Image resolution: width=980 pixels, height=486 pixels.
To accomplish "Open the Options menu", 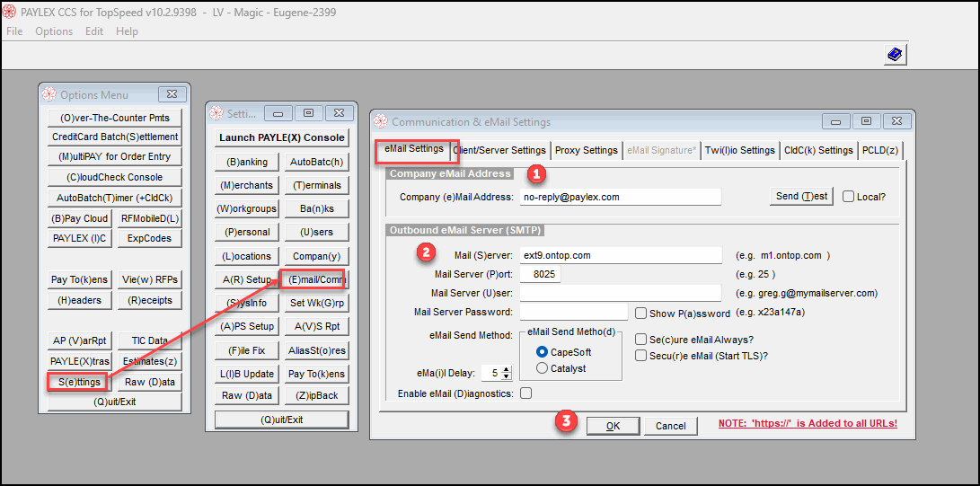I will pyautogui.click(x=54, y=31).
